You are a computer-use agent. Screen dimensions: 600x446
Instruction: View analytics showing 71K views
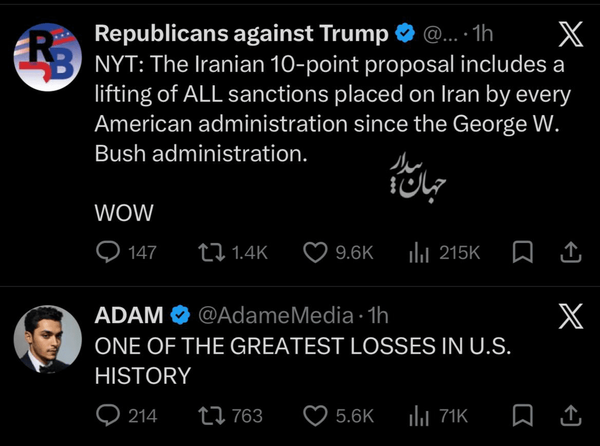coord(438,416)
